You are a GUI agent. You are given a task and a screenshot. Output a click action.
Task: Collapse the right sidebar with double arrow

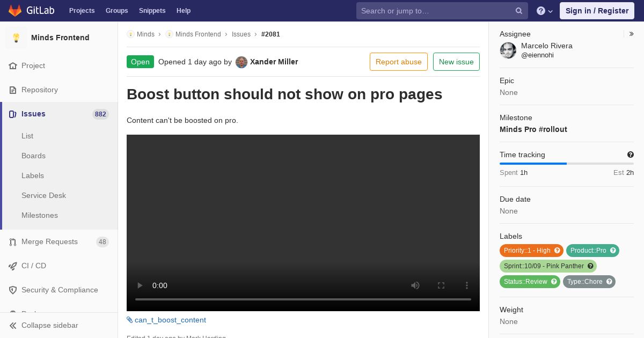pyautogui.click(x=632, y=34)
